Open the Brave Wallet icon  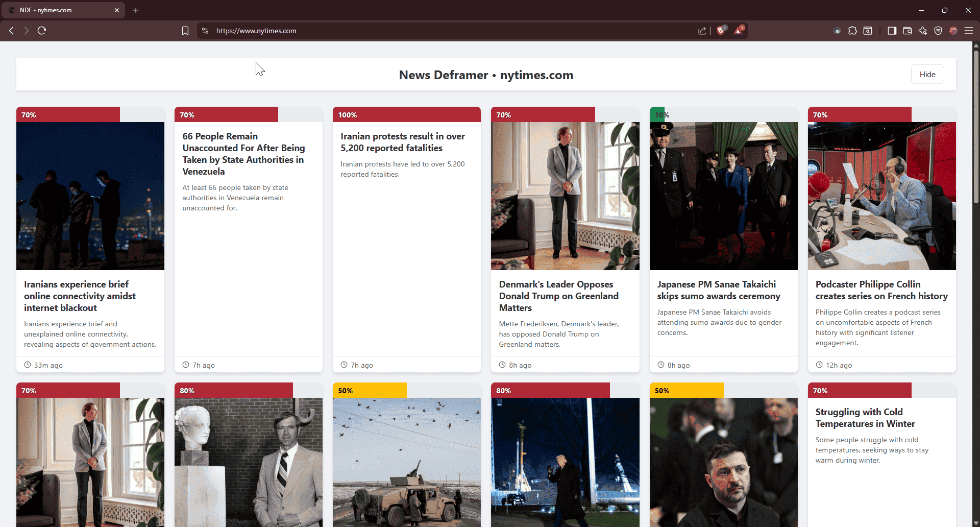[907, 31]
